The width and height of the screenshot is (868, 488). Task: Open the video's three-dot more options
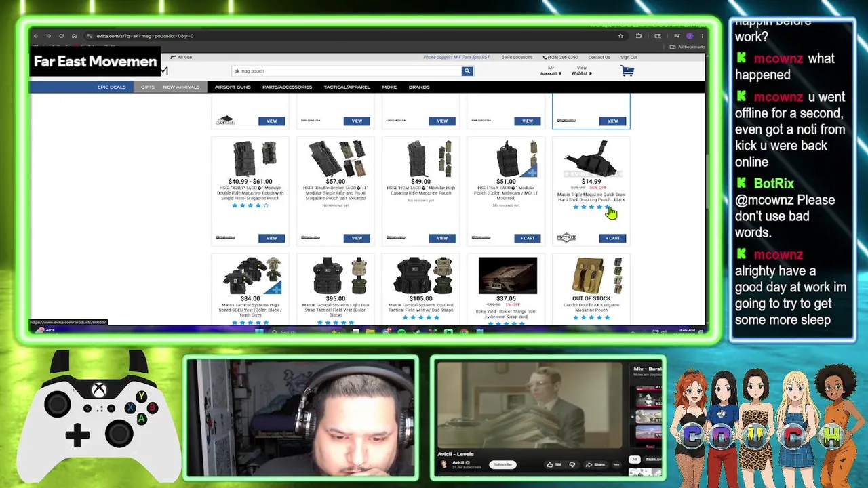tap(616, 464)
